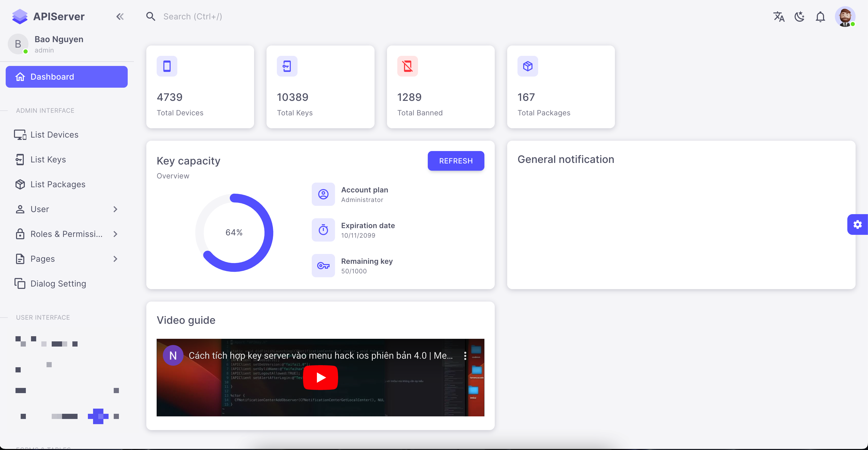
Task: Click the 4739 Total Devices value
Action: (x=170, y=97)
